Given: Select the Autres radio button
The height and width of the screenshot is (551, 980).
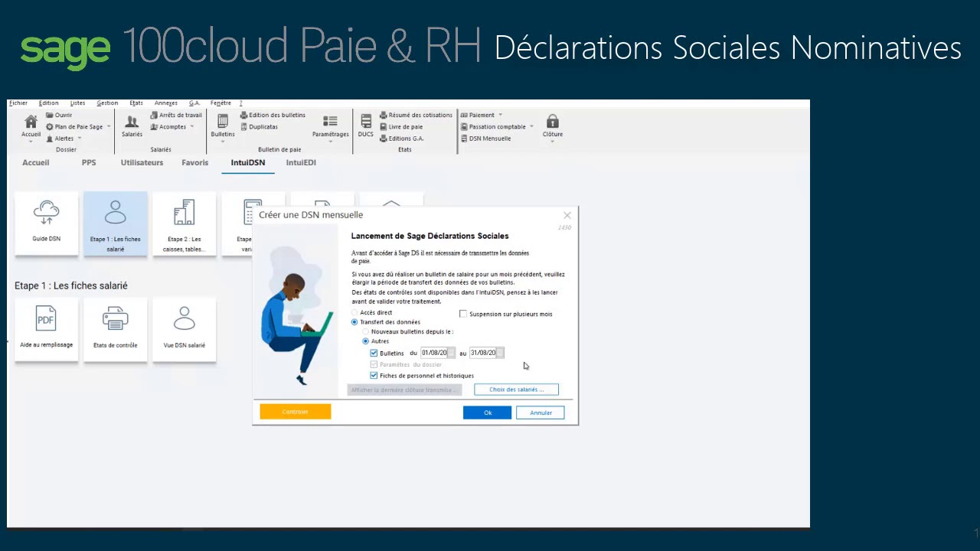Looking at the screenshot, I should click(366, 341).
